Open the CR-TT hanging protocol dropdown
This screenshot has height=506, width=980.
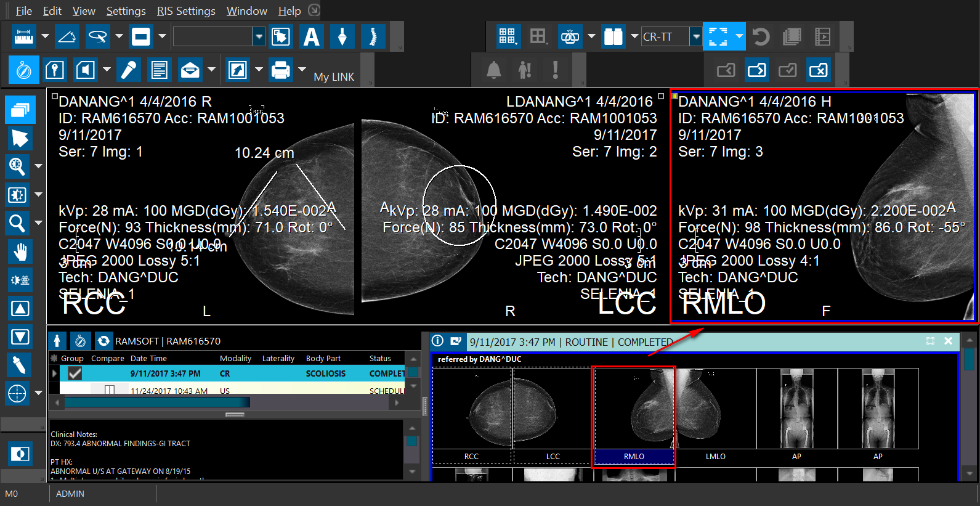(x=695, y=36)
